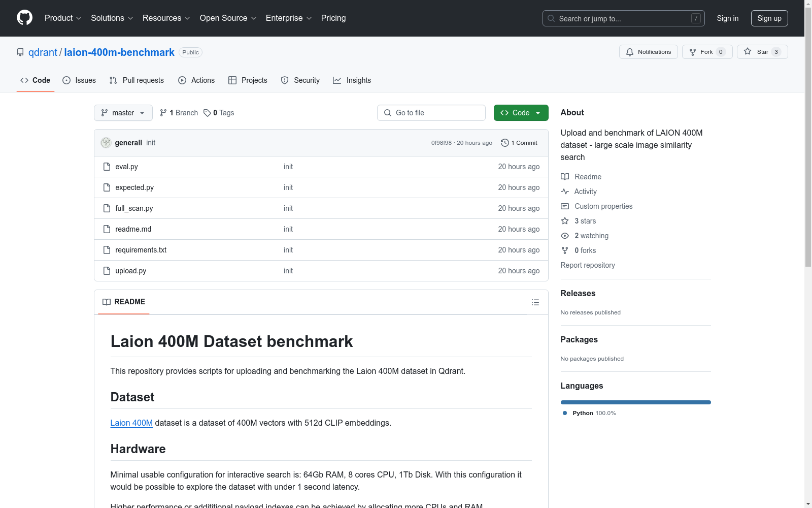This screenshot has width=812, height=508.
Task: Click the 0f98f98 commit hash
Action: click(x=441, y=143)
